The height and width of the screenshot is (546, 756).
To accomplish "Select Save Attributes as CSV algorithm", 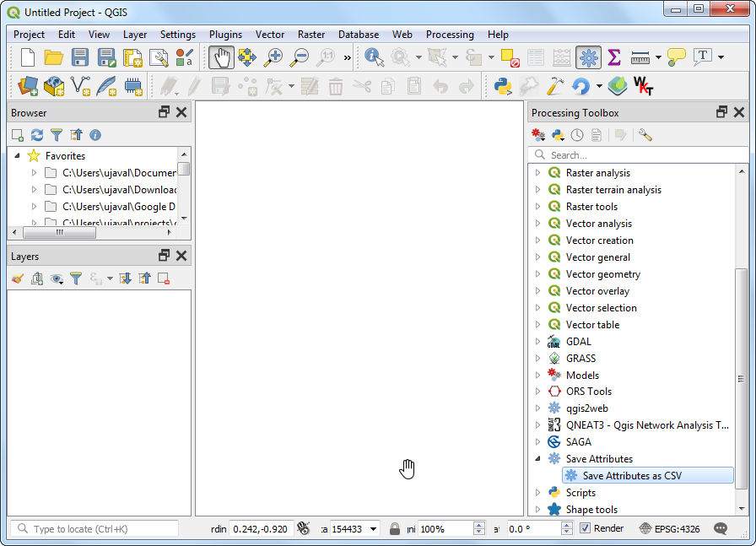I will pos(631,476).
